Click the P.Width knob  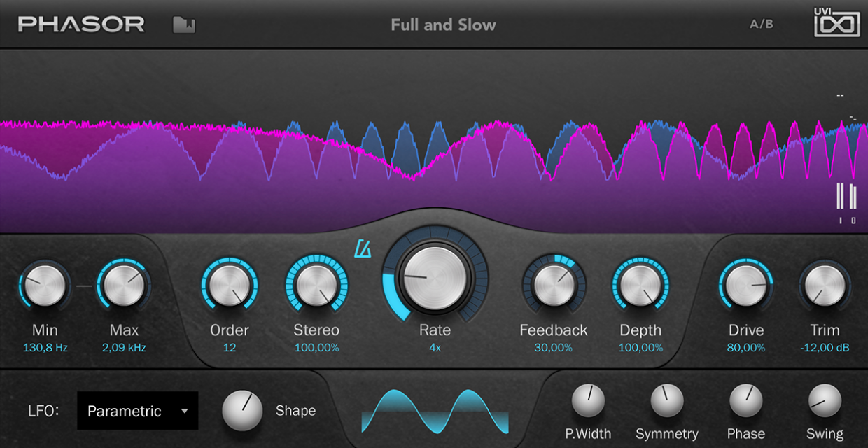[588, 402]
